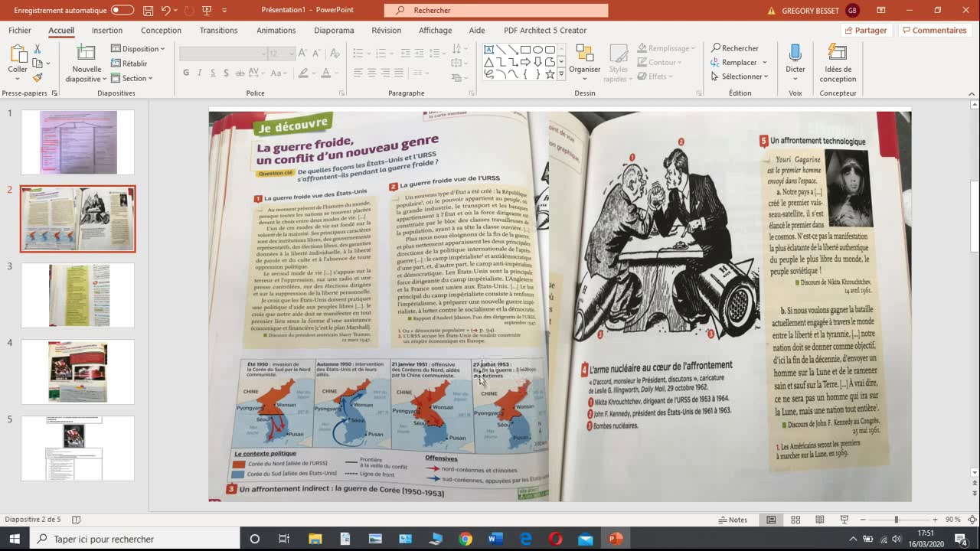980x551 pixels.
Task: Click the bullet list icon
Action: point(358,54)
